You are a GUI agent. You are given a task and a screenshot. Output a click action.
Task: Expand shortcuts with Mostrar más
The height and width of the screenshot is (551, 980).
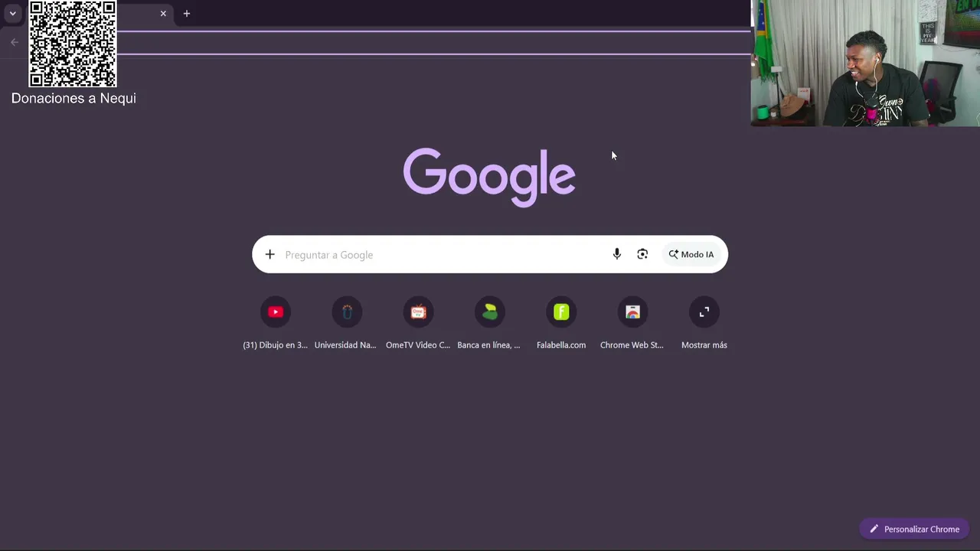(704, 322)
